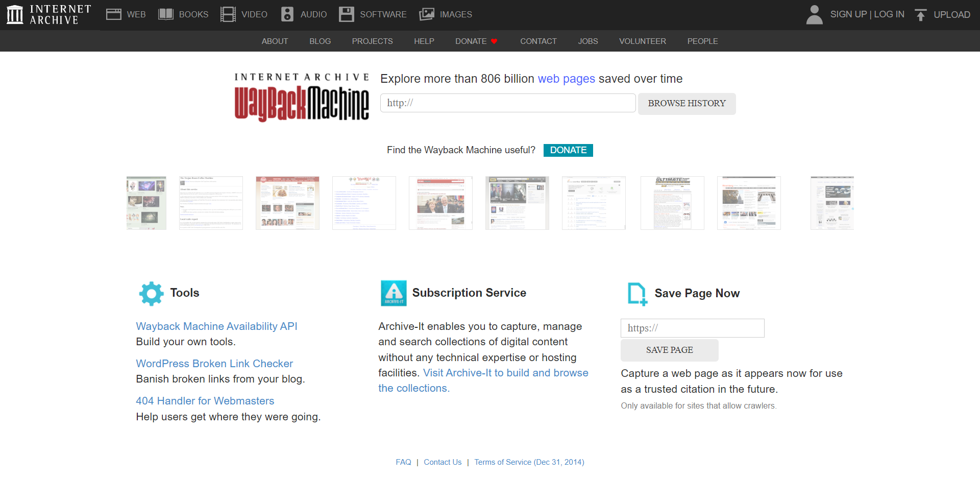Open the WEB menu label

click(136, 14)
